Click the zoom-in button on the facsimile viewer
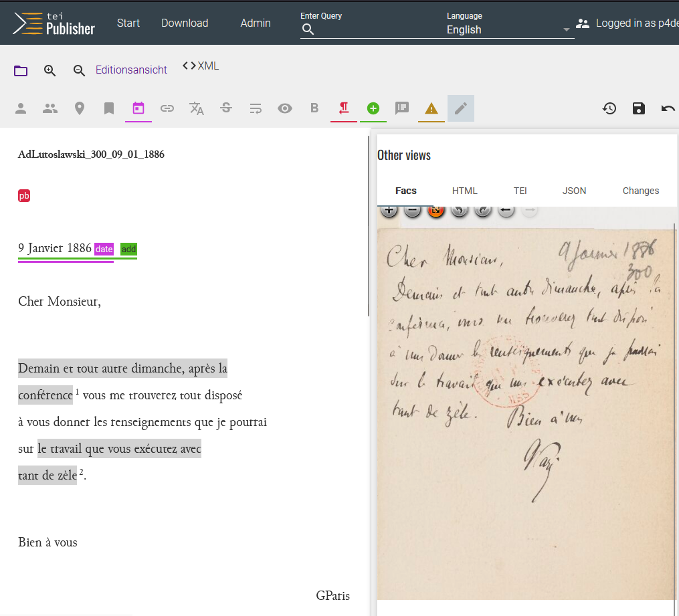Screen dimensions: 679x616 (389, 209)
